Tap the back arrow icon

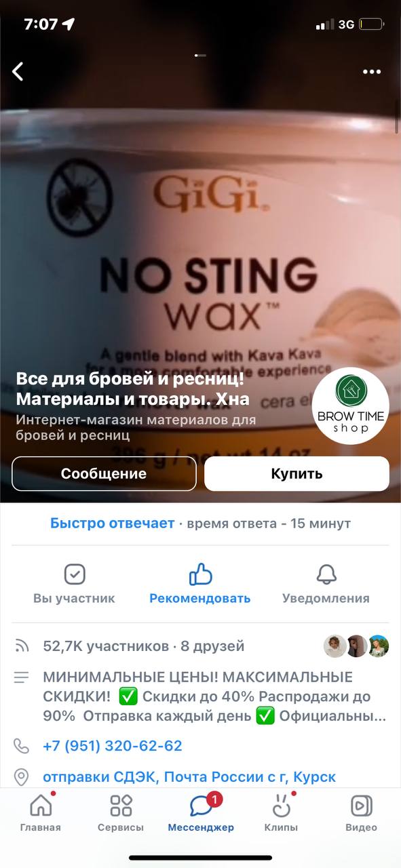pos(18,71)
